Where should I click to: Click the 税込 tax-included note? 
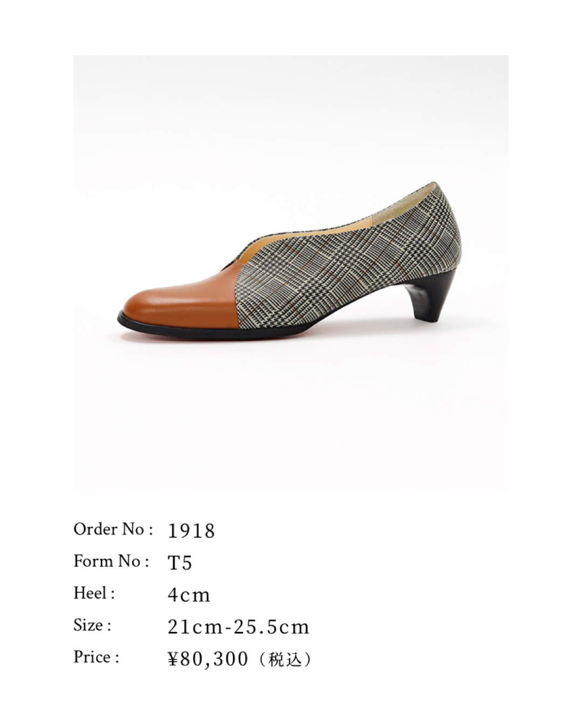pyautogui.click(x=285, y=660)
